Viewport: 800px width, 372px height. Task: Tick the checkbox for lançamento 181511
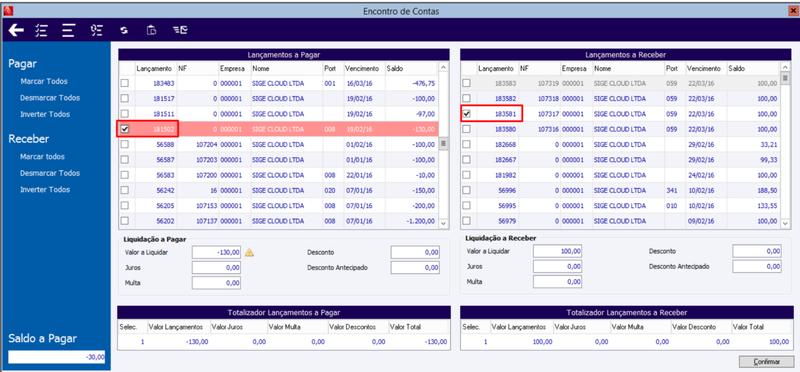tap(124, 114)
